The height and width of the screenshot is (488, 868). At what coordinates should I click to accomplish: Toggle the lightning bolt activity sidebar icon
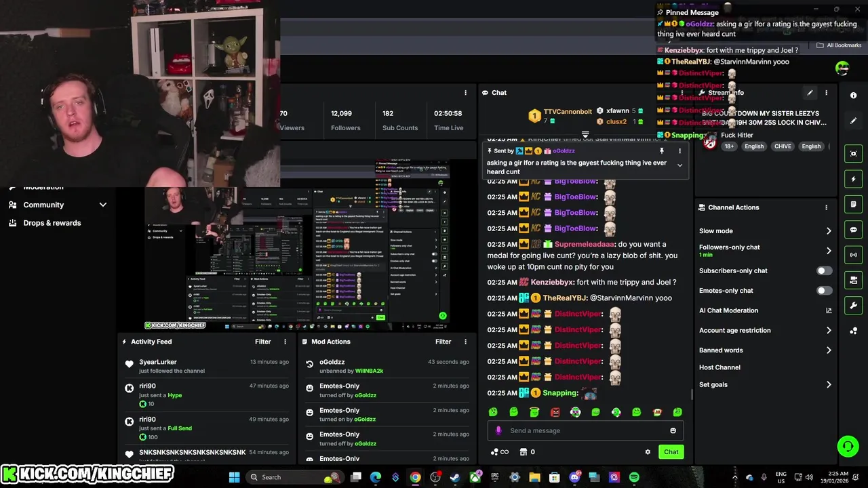coord(853,179)
